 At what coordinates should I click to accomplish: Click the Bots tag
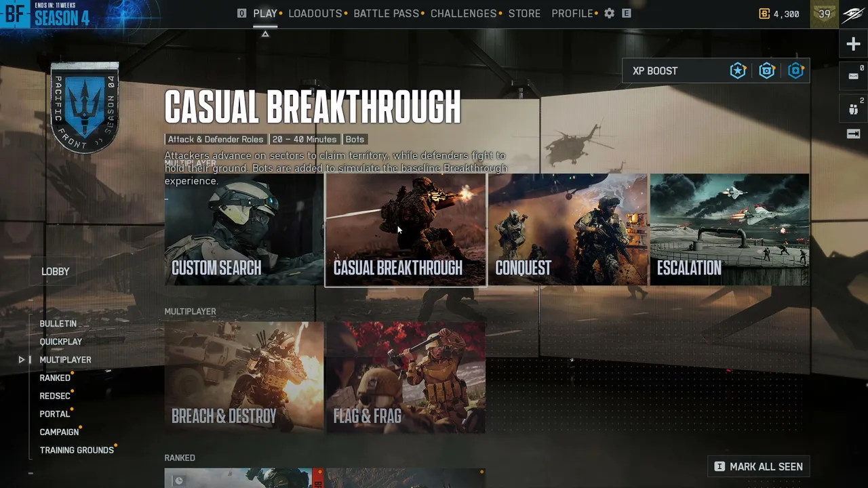355,140
